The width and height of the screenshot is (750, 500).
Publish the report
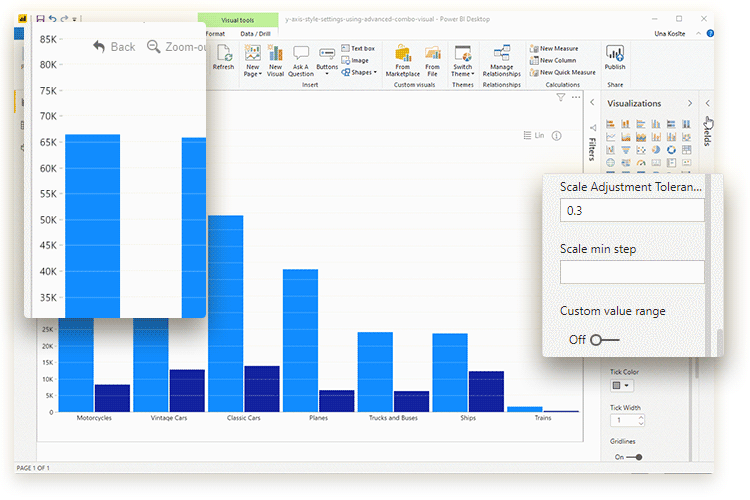pyautogui.click(x=615, y=57)
